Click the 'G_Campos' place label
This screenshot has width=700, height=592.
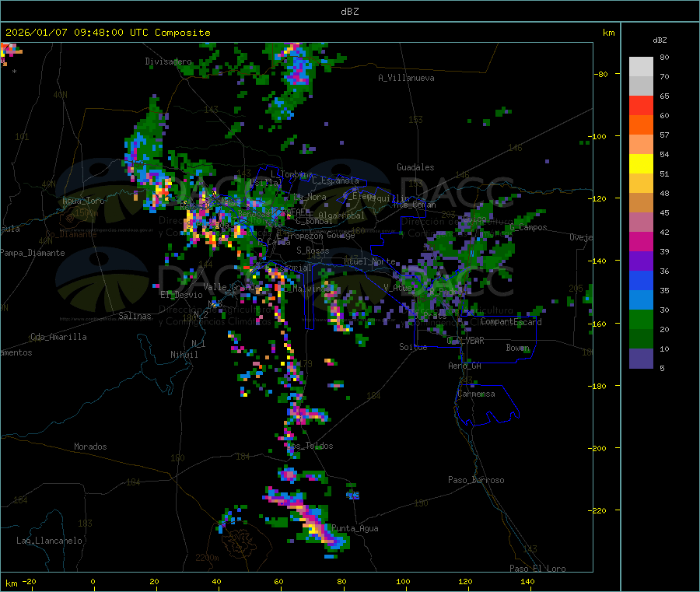click(x=529, y=227)
